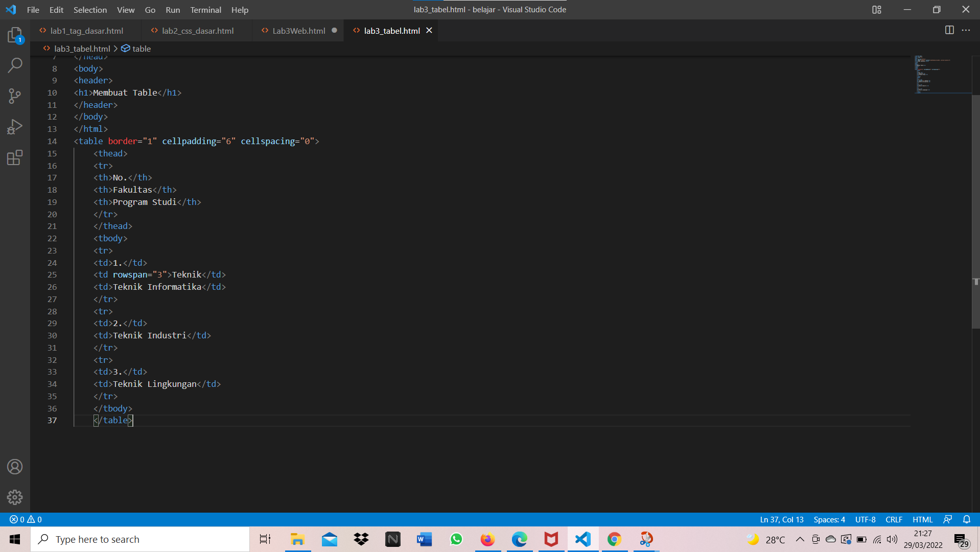This screenshot has width=980, height=552.
Task: Open the table breadcrumb dropdown
Action: [x=141, y=49]
